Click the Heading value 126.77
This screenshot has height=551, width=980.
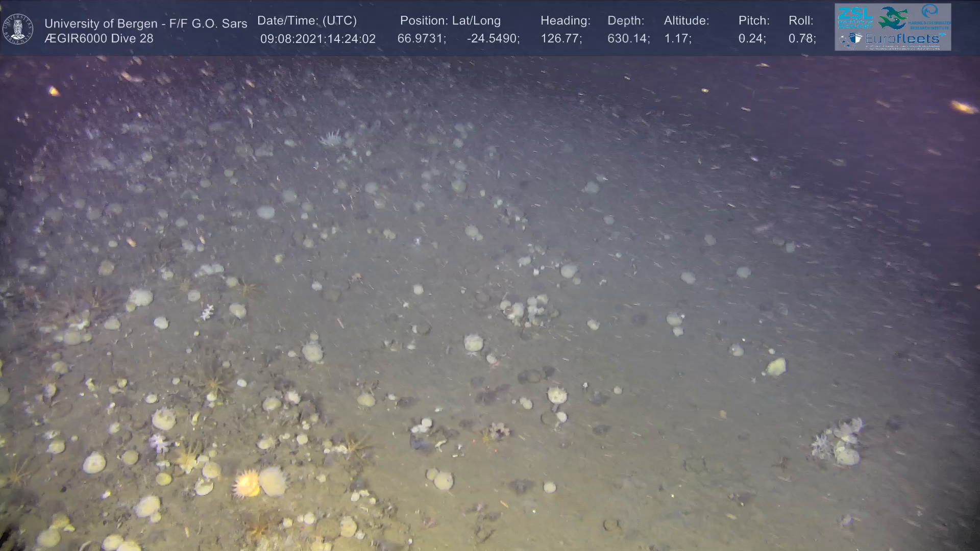560,39
